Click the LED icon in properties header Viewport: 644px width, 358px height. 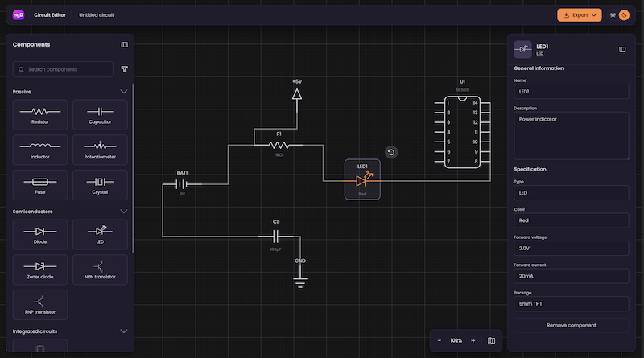[x=522, y=50]
